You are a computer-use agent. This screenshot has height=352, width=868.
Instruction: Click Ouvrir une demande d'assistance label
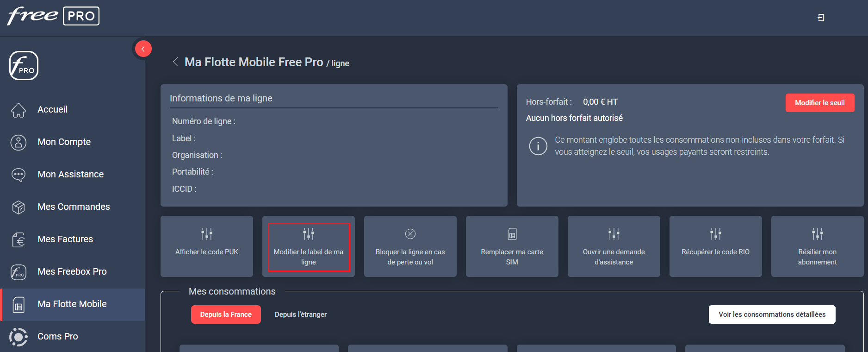pos(614,257)
